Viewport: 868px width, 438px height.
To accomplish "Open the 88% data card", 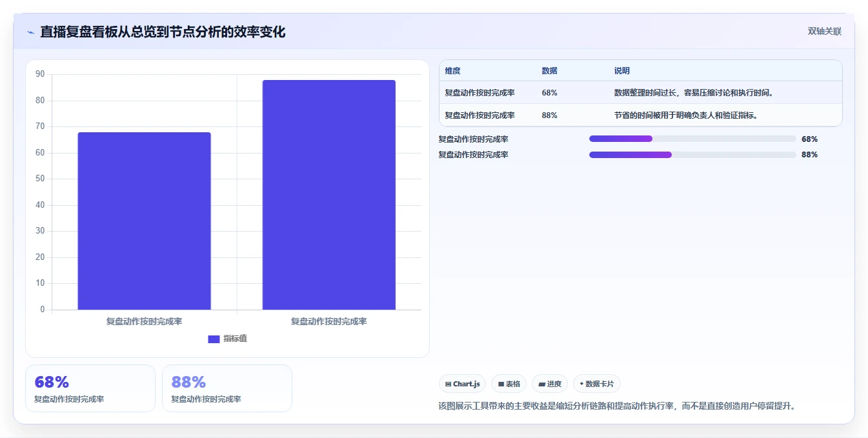I will (227, 388).
